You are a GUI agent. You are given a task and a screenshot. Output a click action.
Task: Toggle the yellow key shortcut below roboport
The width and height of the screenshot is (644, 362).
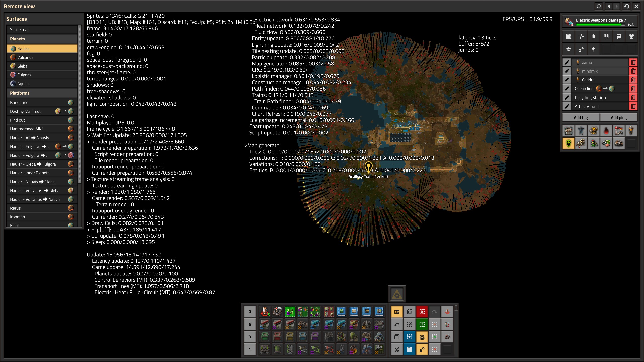coord(422,349)
